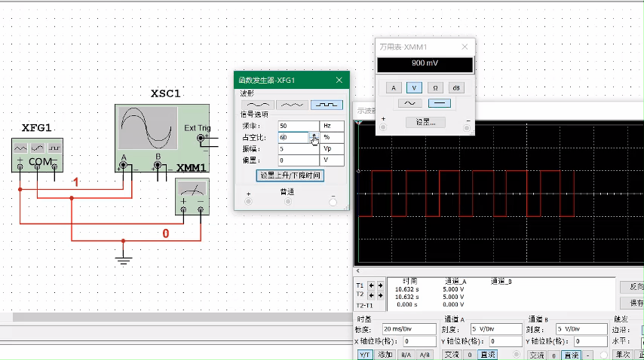Screen dimensions: 644x360
Task: Select 添加 add display mode
Action: pos(385,355)
